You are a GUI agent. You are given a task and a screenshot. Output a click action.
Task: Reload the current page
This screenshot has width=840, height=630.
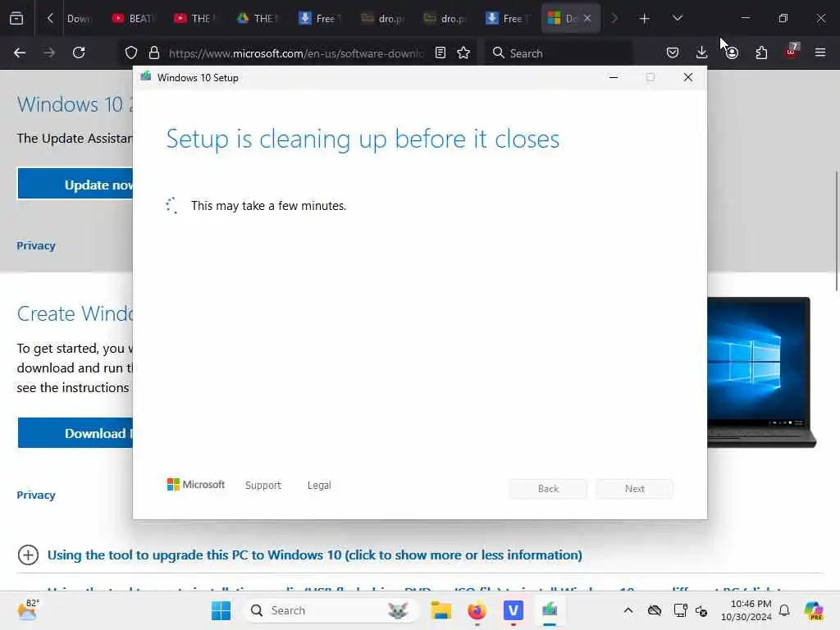[x=79, y=52]
